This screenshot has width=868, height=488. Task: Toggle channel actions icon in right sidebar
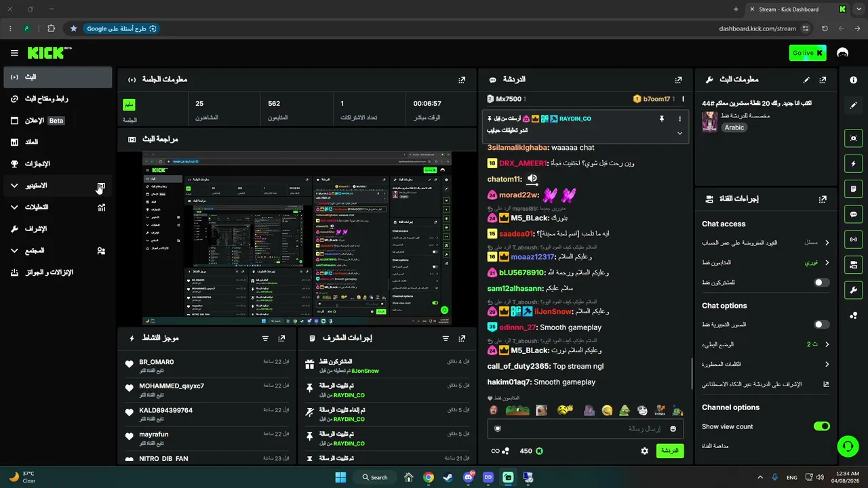pyautogui.click(x=854, y=264)
